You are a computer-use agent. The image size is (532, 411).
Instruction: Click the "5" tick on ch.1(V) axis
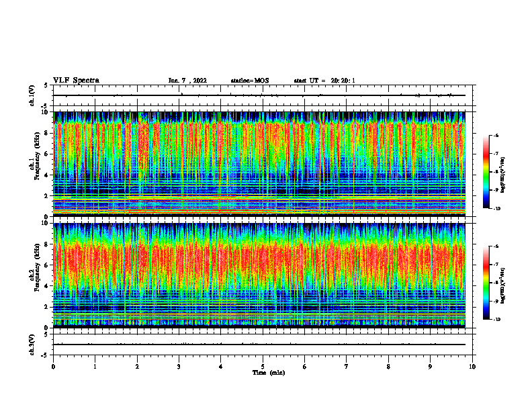46,85
